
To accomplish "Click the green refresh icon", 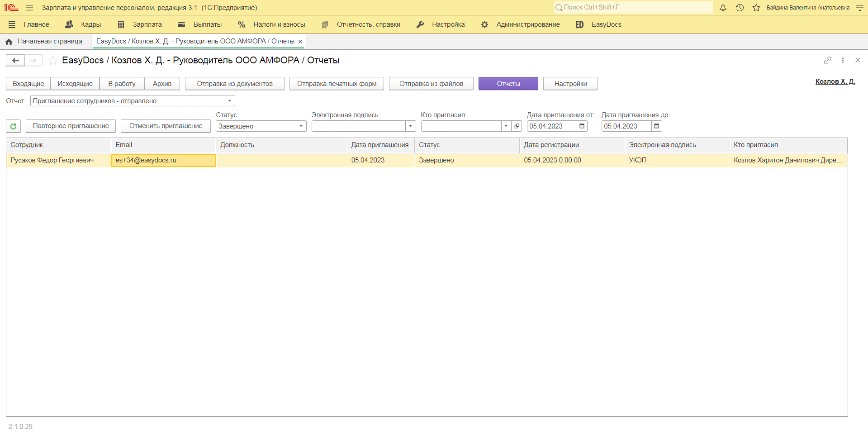I will point(13,126).
